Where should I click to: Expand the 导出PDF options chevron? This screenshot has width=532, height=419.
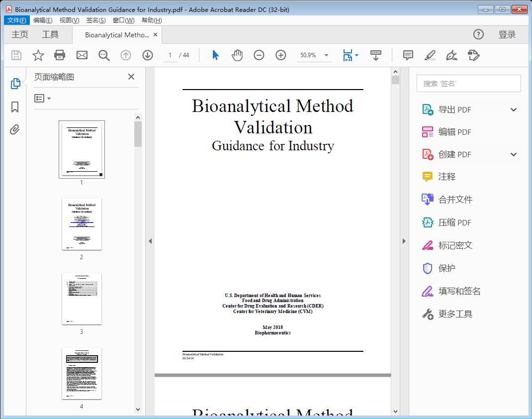pyautogui.click(x=513, y=109)
